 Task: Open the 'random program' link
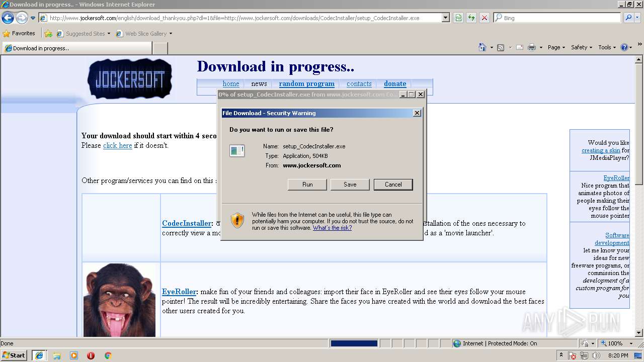point(307,83)
